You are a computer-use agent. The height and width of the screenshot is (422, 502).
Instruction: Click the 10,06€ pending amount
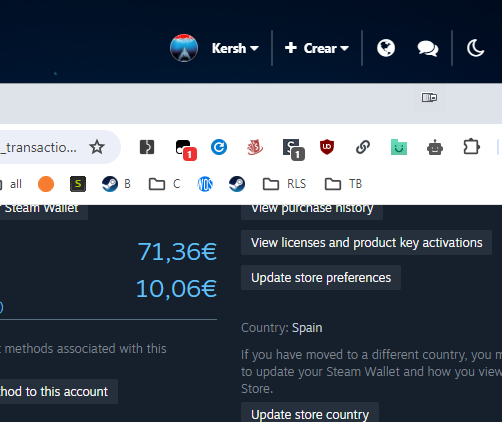coord(176,289)
